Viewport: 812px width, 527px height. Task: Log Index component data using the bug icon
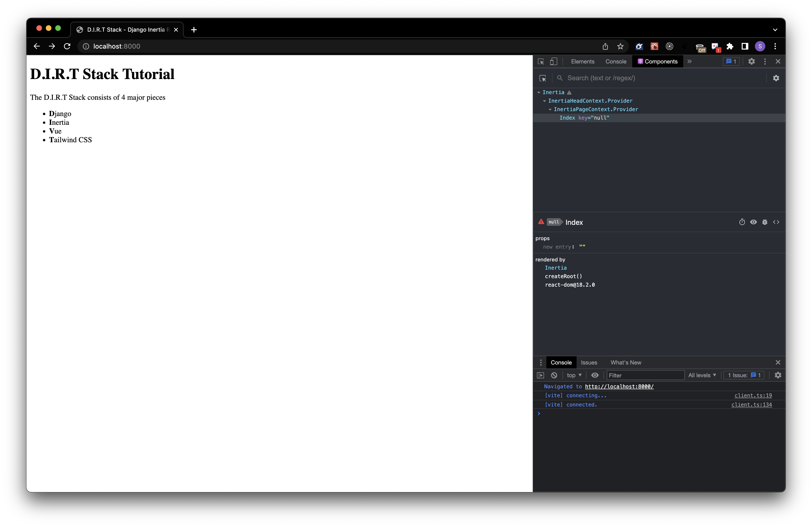[765, 222]
